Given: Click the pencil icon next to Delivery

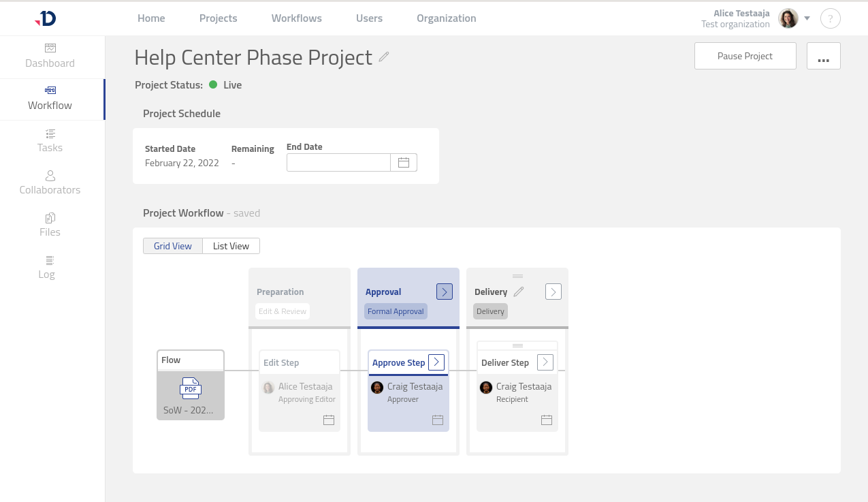Looking at the screenshot, I should coord(519,292).
